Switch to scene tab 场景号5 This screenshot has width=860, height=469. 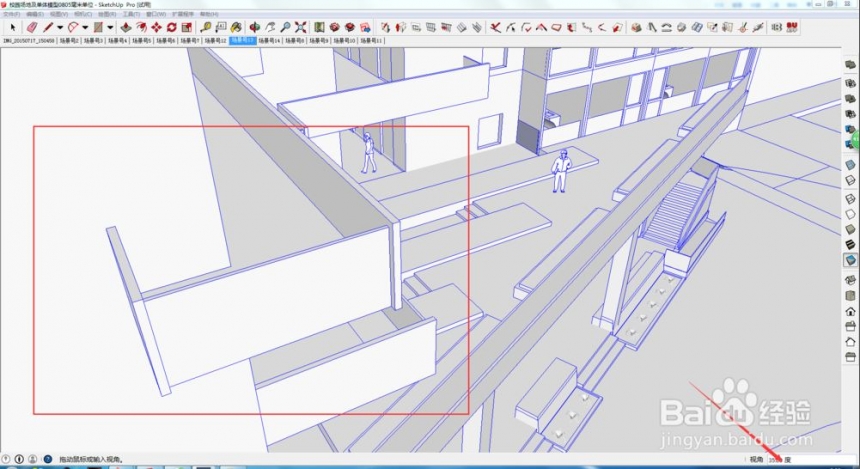142,41
